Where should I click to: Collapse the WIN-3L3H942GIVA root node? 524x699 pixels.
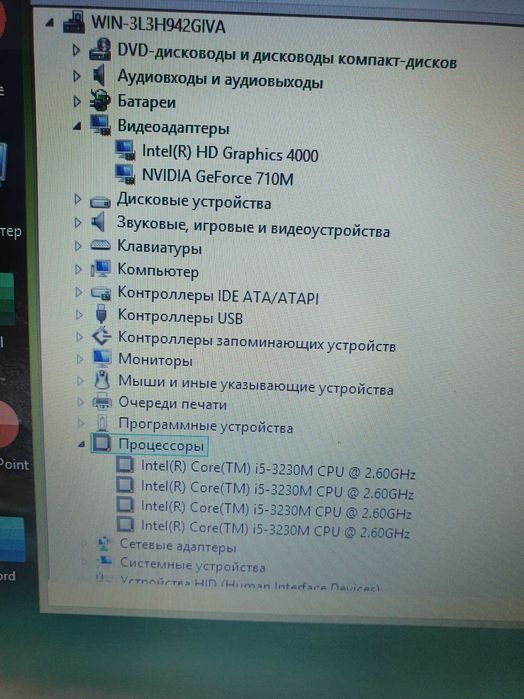click(50, 23)
